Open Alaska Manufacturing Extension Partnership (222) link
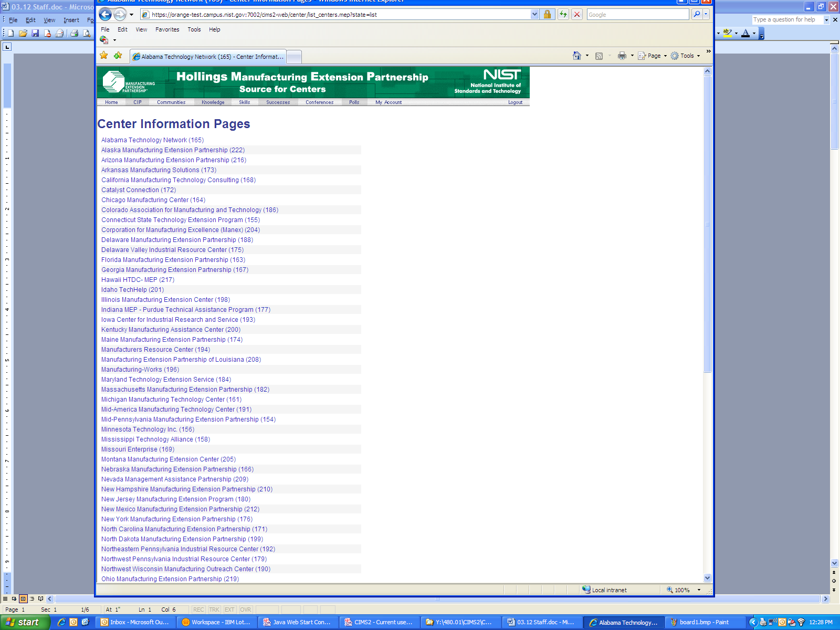Image resolution: width=840 pixels, height=630 pixels. tap(173, 150)
